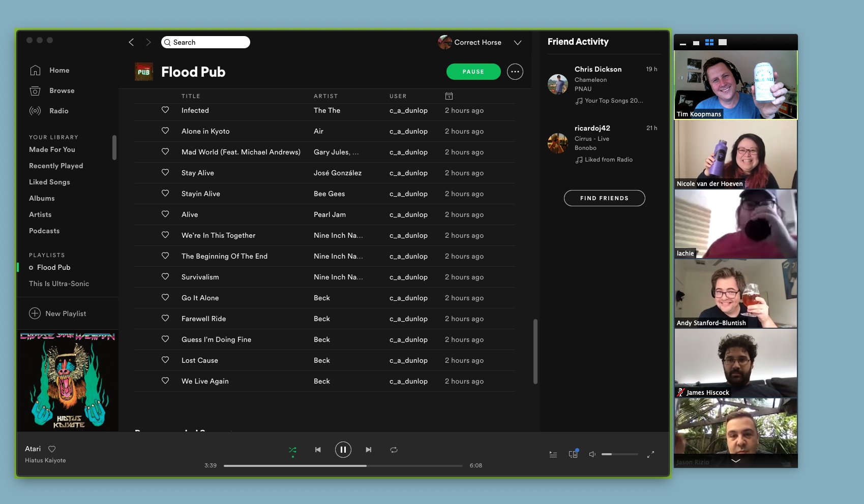Open Albums in library
This screenshot has width=864, height=504.
[42, 198]
